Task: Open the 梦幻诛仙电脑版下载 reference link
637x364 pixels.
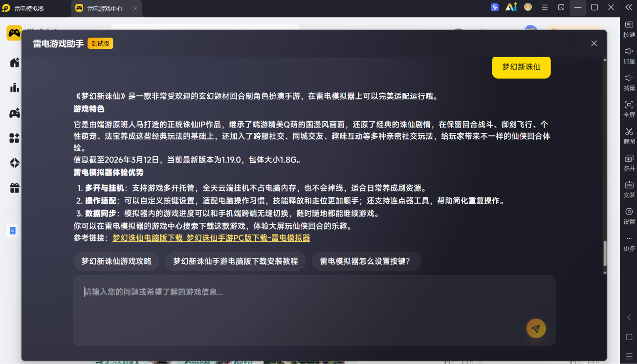Action: tap(211, 238)
